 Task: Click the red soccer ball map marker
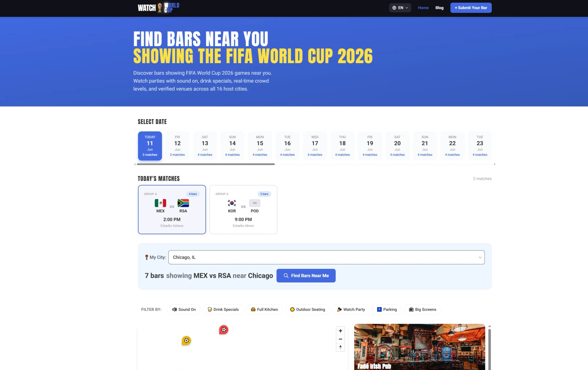pyautogui.click(x=224, y=330)
